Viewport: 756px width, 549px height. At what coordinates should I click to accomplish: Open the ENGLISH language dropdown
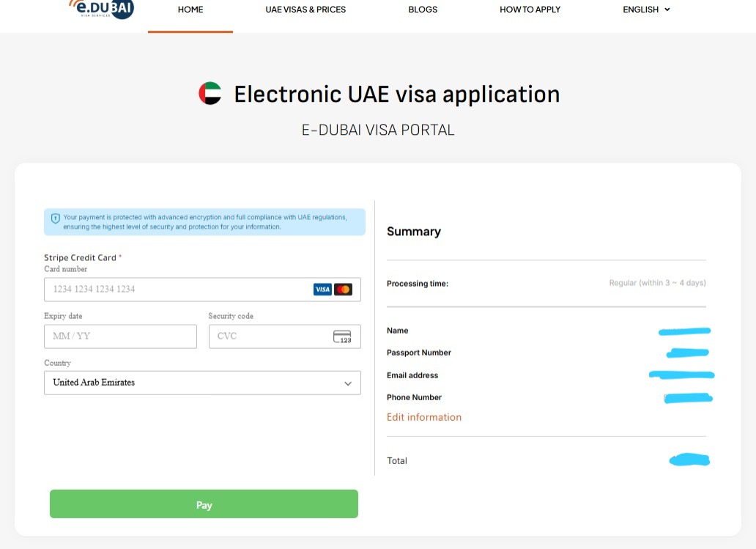coord(645,10)
